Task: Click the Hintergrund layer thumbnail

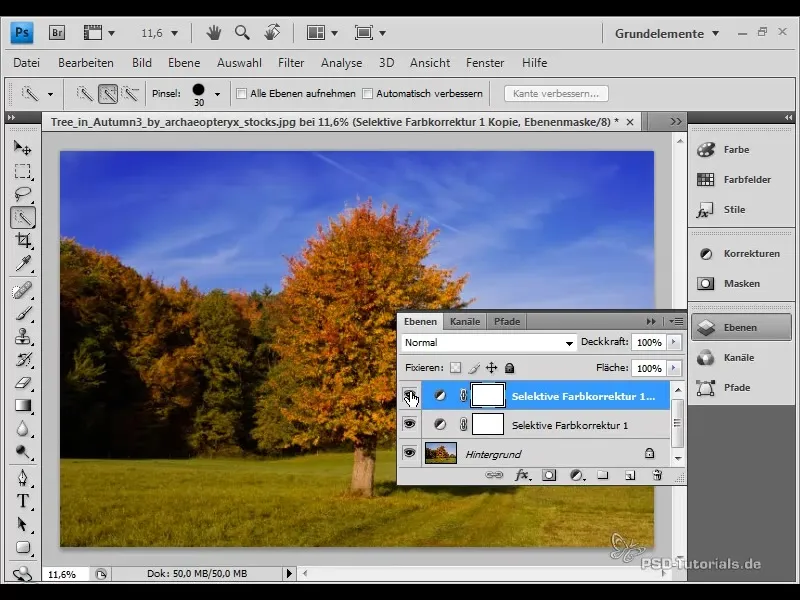Action: click(441, 453)
